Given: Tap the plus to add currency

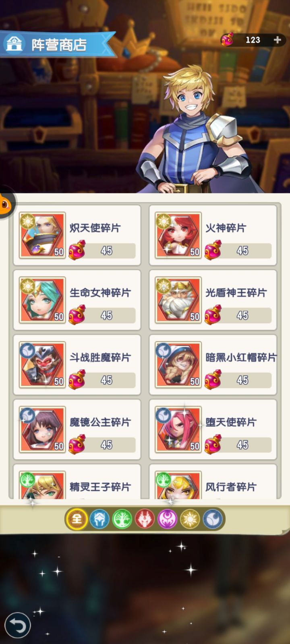Looking at the screenshot, I should [x=277, y=39].
